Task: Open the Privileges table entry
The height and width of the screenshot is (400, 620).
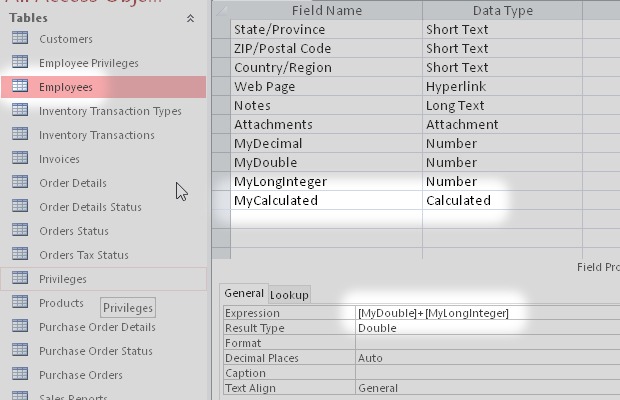Action: (x=63, y=279)
